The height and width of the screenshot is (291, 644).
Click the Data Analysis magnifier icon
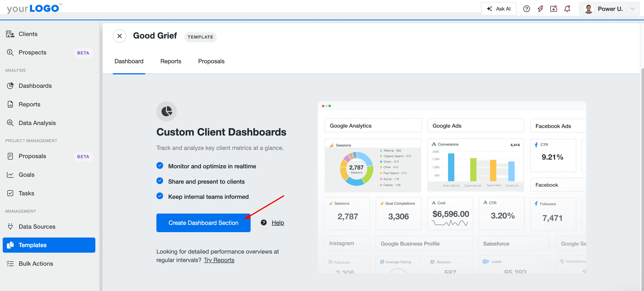[10, 123]
